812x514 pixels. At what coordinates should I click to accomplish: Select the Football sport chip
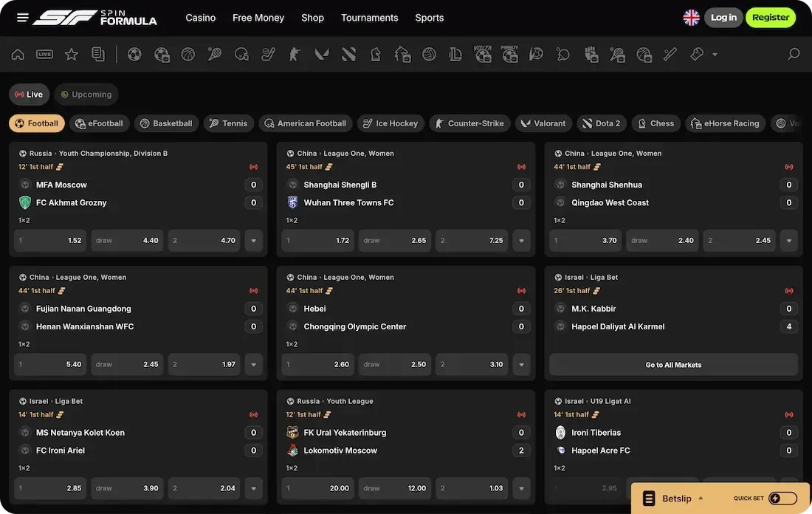(x=37, y=123)
